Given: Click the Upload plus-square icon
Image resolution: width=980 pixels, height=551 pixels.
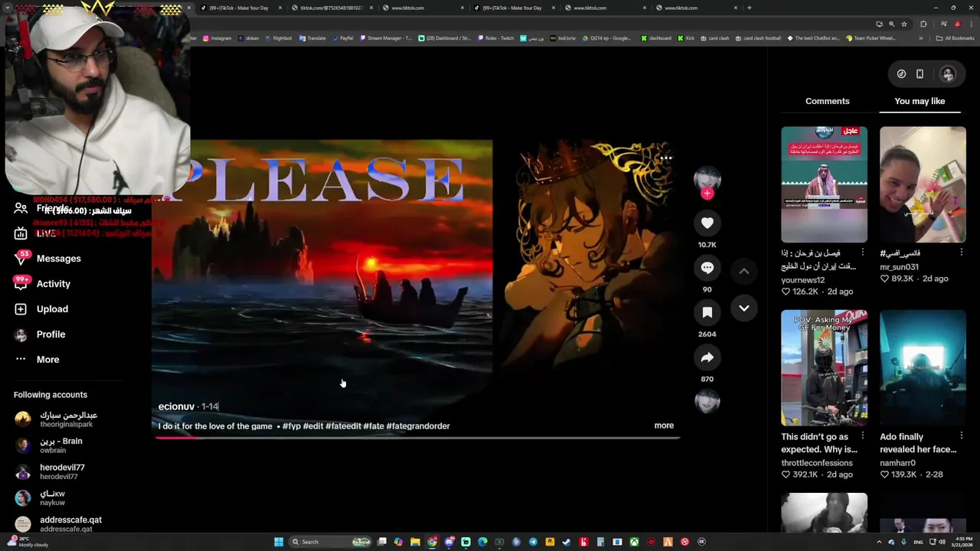Looking at the screenshot, I should coord(21,309).
